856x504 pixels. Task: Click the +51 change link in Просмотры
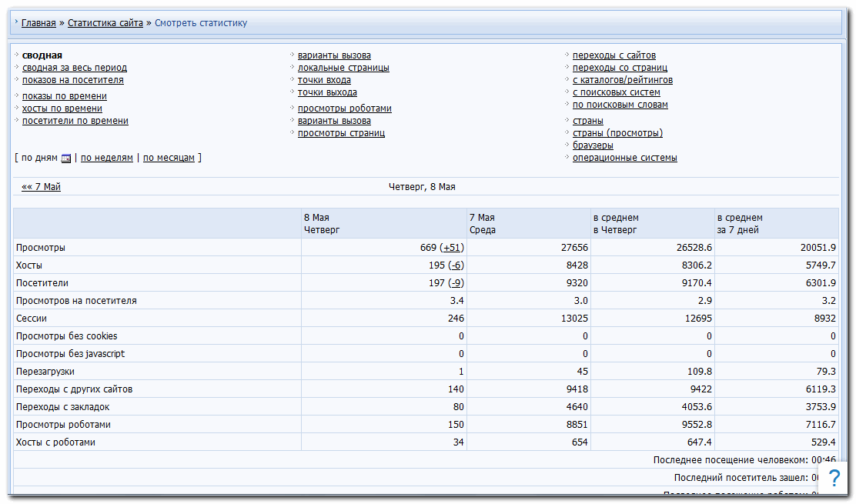pyautogui.click(x=451, y=248)
